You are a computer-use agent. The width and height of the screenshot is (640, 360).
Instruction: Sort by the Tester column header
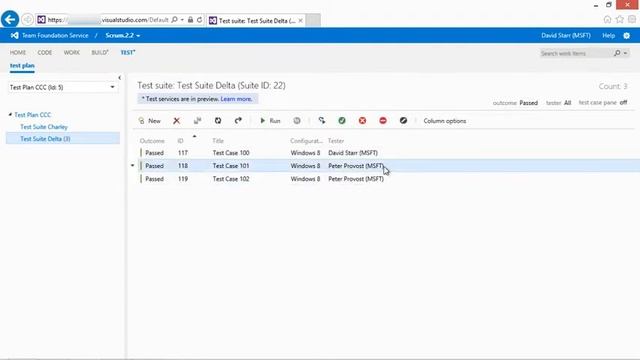pyautogui.click(x=336, y=141)
